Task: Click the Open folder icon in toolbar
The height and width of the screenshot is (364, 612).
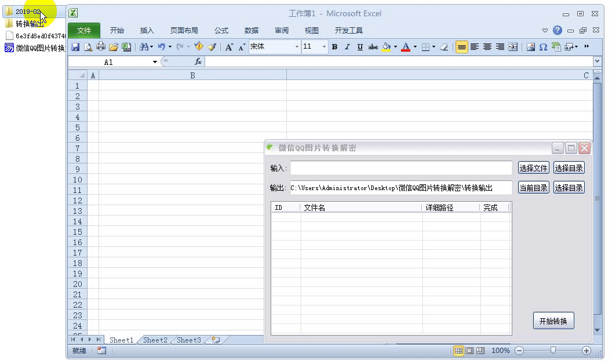Action: pyautogui.click(x=114, y=47)
